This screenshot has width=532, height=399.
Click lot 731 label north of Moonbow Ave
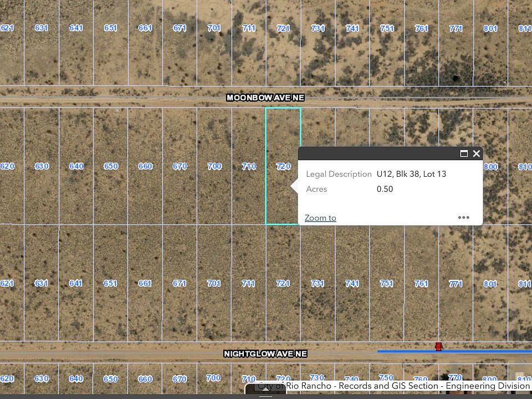click(x=318, y=28)
